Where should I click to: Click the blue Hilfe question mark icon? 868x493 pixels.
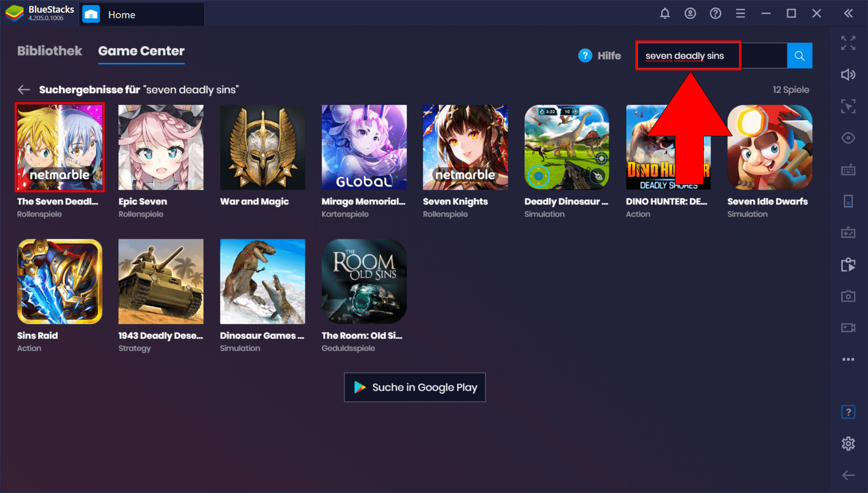pyautogui.click(x=585, y=56)
